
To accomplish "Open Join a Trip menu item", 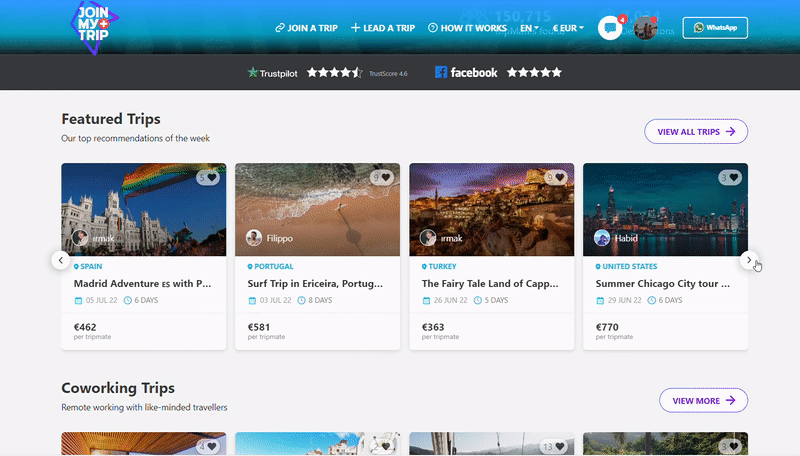I will 307,28.
